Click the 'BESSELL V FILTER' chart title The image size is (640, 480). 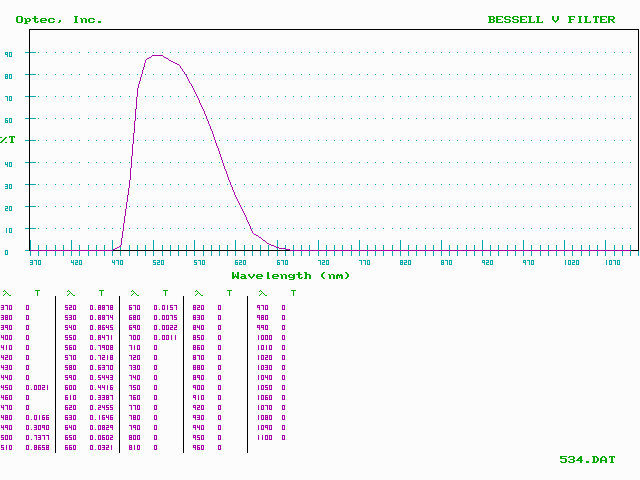click(x=551, y=19)
